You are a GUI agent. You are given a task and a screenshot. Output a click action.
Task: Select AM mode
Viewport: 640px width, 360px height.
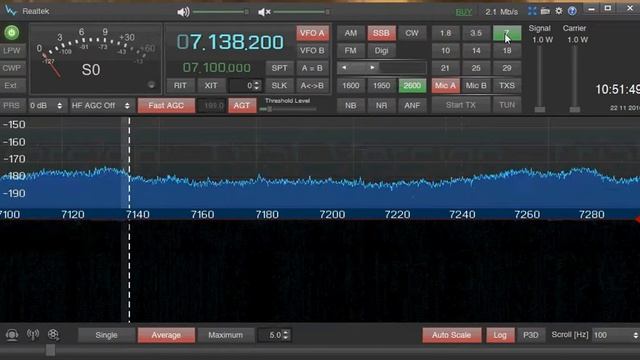(x=351, y=33)
